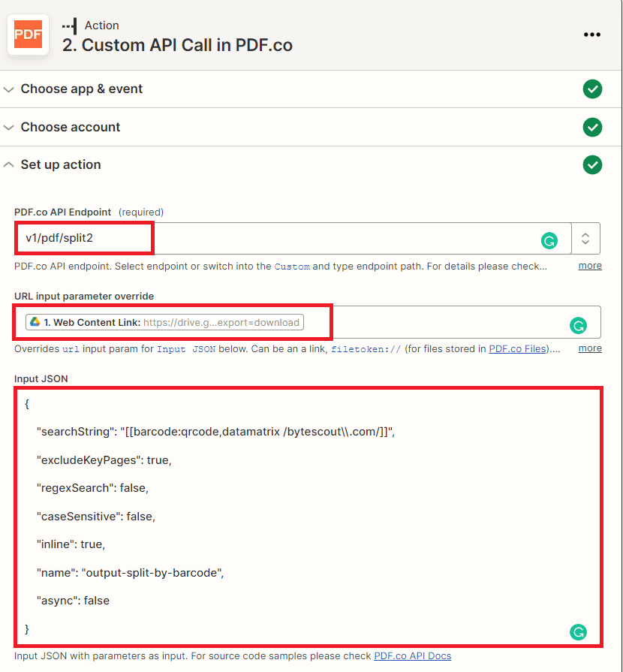Open the PDF.co API Docs link

coord(412,655)
